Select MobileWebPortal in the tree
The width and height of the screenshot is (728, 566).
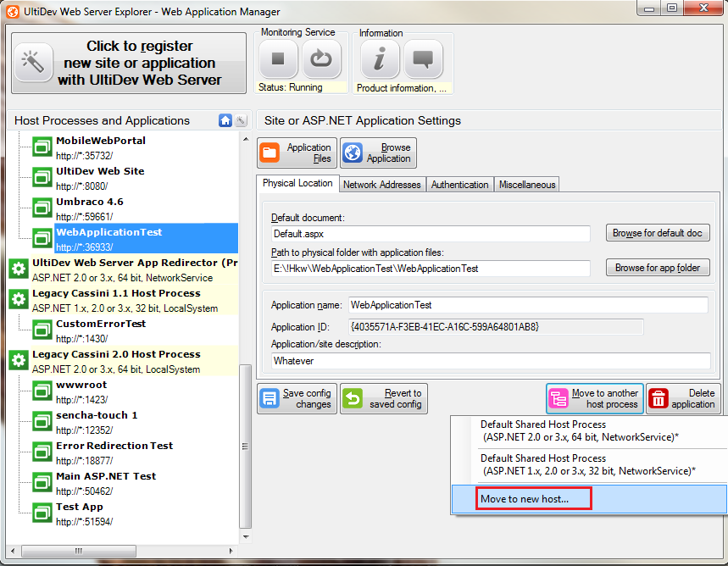click(x=101, y=147)
